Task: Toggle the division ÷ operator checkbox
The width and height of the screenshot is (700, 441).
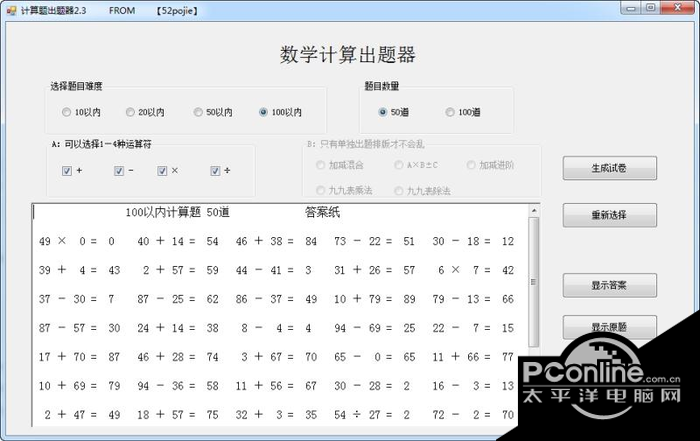Action: coord(215,171)
